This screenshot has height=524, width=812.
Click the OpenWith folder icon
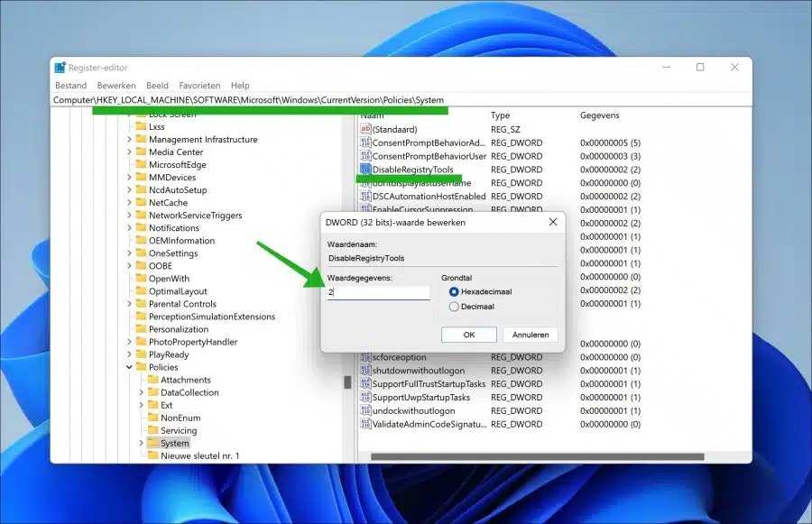pyautogui.click(x=141, y=278)
